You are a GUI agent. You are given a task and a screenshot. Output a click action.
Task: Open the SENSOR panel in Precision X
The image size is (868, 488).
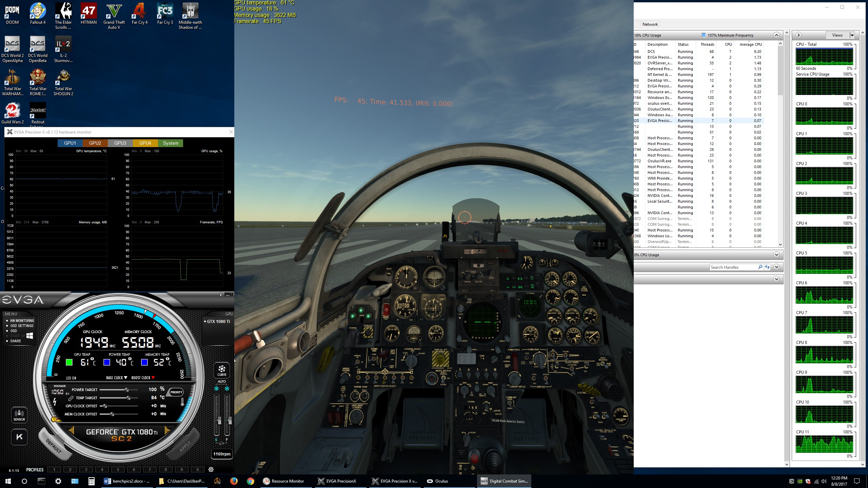(x=19, y=414)
